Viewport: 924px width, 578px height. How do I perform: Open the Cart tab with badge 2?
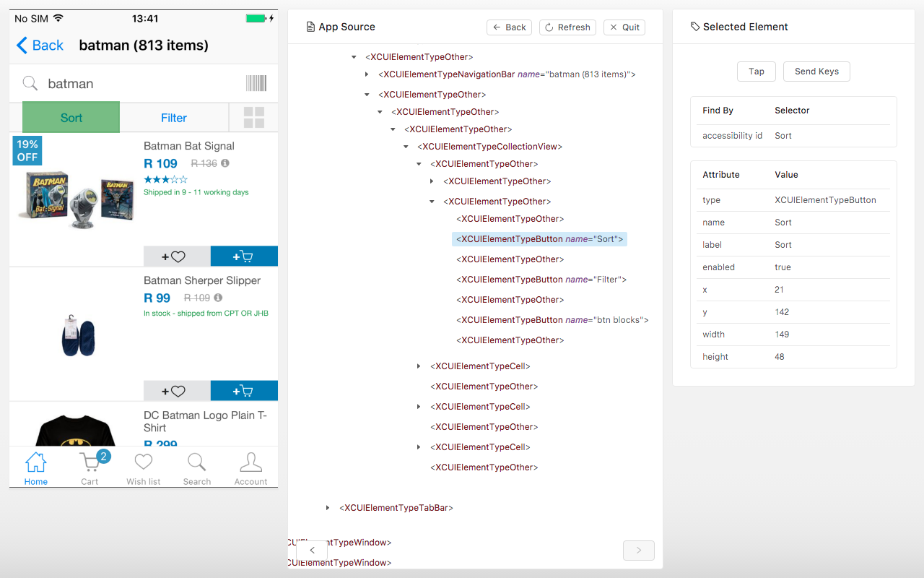coord(90,468)
